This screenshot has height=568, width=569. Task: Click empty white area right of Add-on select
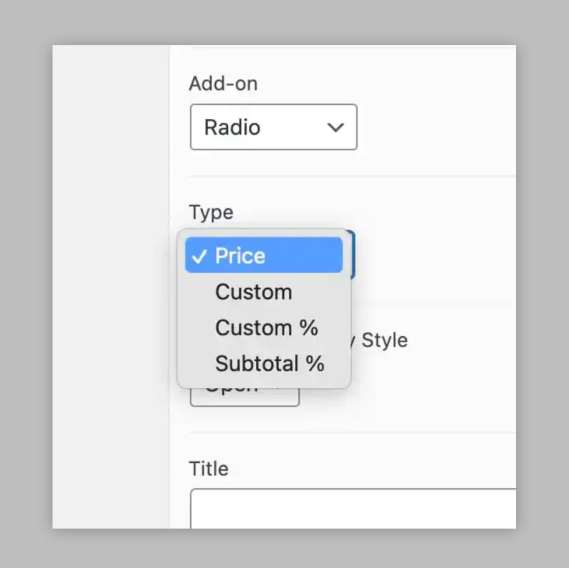tap(435, 127)
